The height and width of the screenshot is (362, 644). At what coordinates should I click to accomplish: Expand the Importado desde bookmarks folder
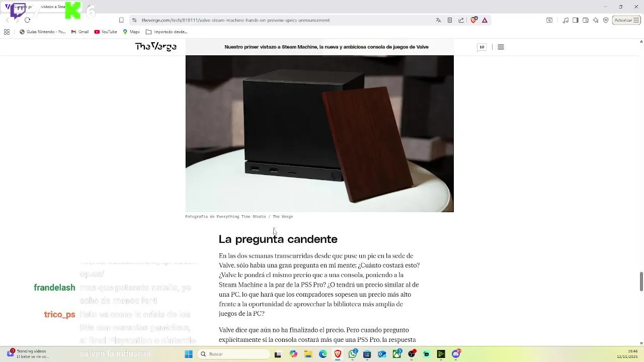click(x=167, y=32)
